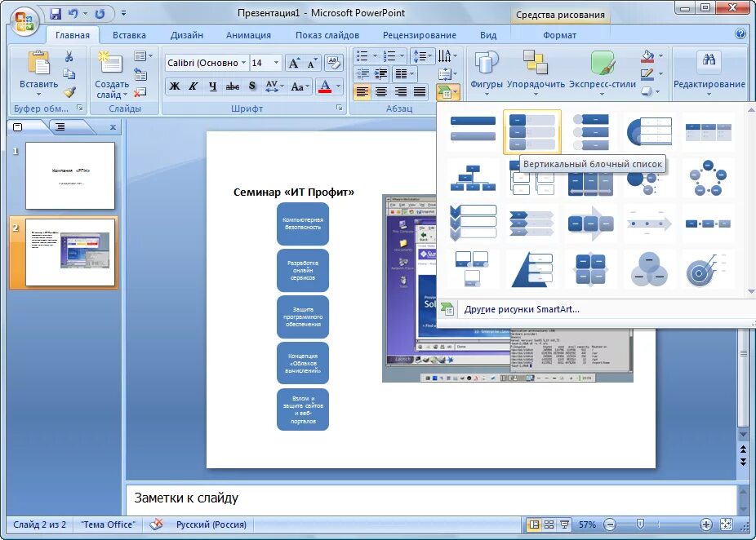Open Редактирование editing group button
This screenshot has width=756, height=540.
709,73
